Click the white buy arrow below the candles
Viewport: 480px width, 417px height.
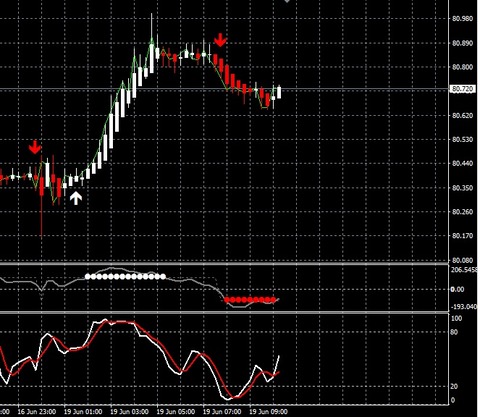pos(76,198)
